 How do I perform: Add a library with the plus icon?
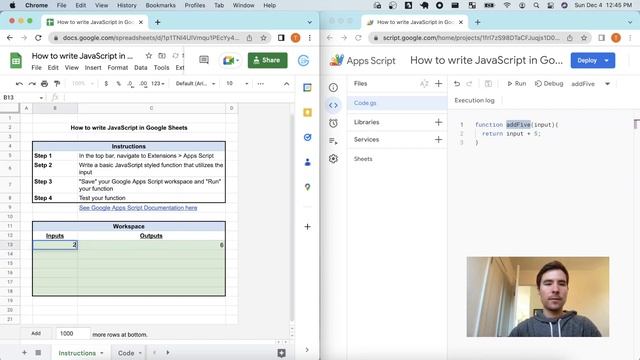pos(438,122)
